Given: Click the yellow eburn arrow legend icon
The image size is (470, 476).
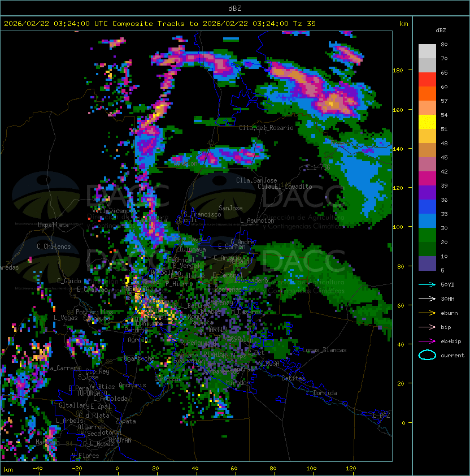Looking at the screenshot, I should (x=427, y=313).
